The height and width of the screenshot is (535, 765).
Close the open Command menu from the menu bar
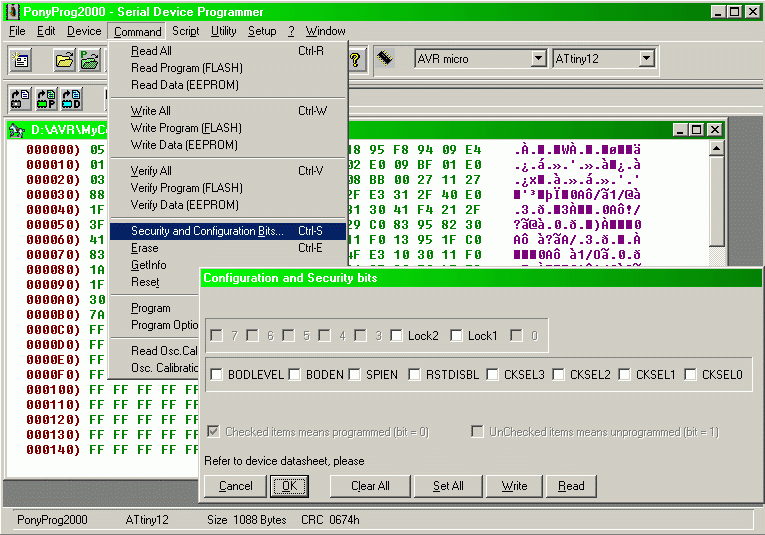[x=138, y=31]
